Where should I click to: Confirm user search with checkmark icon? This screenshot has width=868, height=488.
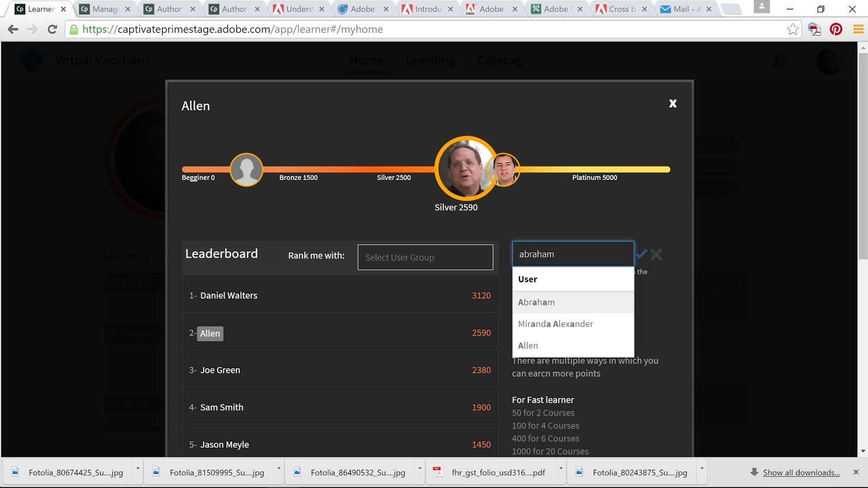click(642, 254)
